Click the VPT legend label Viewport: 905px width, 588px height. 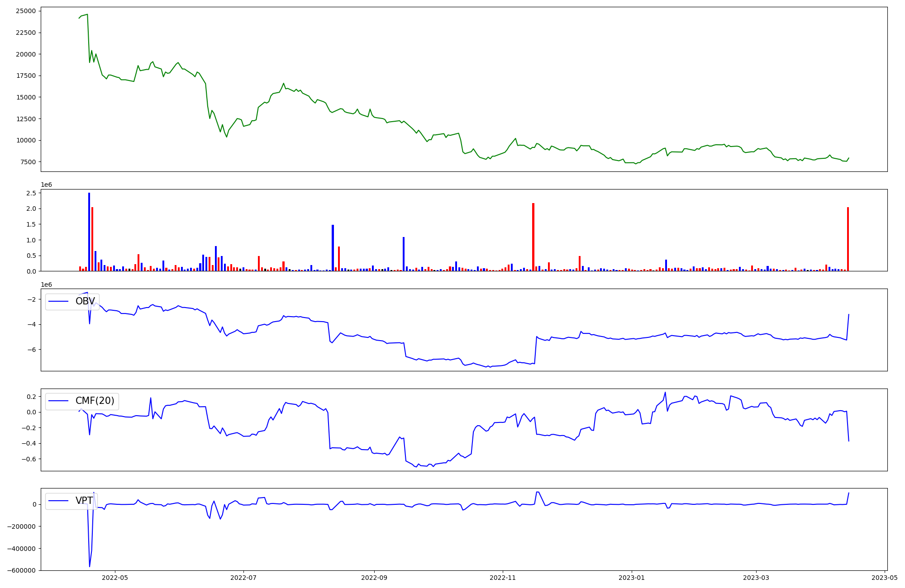[x=84, y=501]
